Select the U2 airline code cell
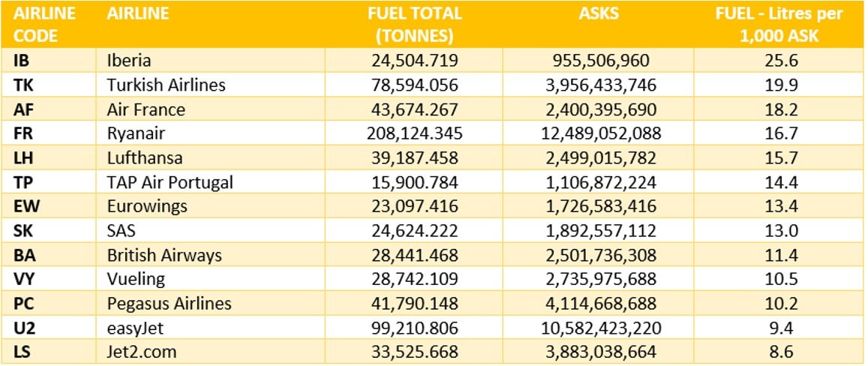868x366 pixels. point(23,328)
